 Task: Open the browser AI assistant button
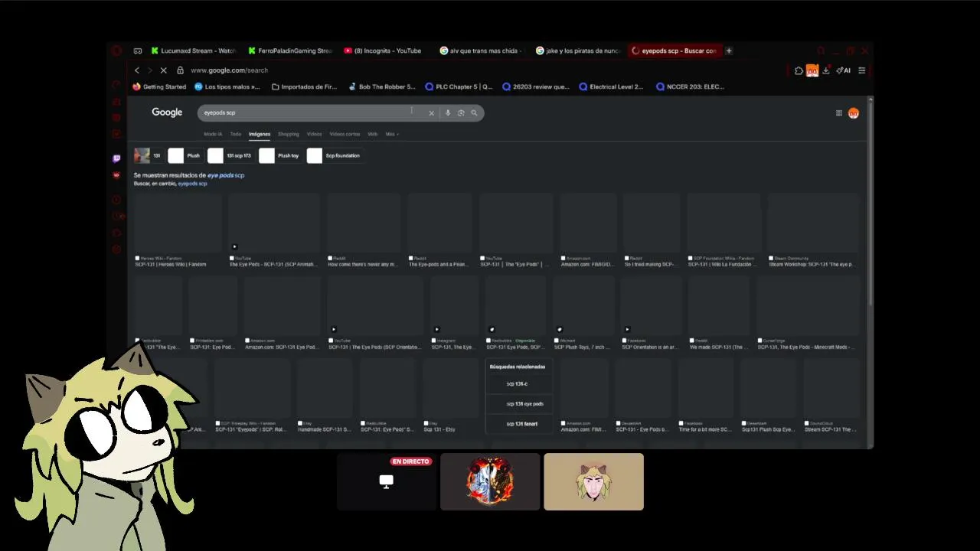click(x=844, y=70)
